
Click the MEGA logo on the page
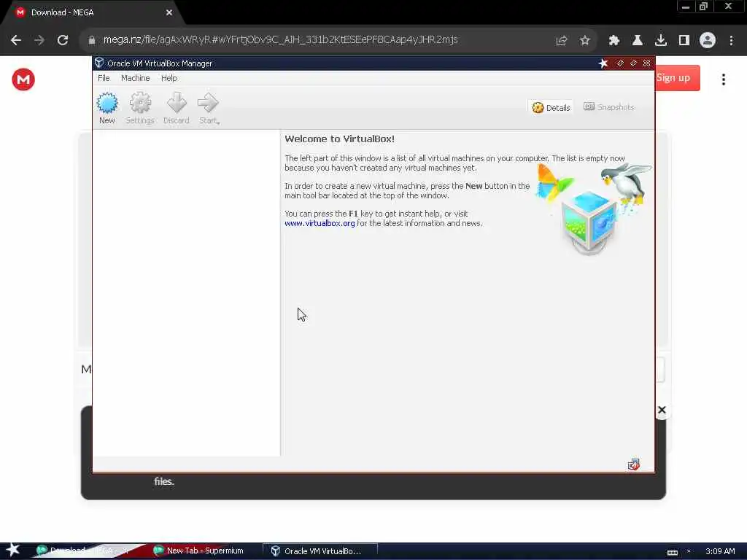[23, 79]
